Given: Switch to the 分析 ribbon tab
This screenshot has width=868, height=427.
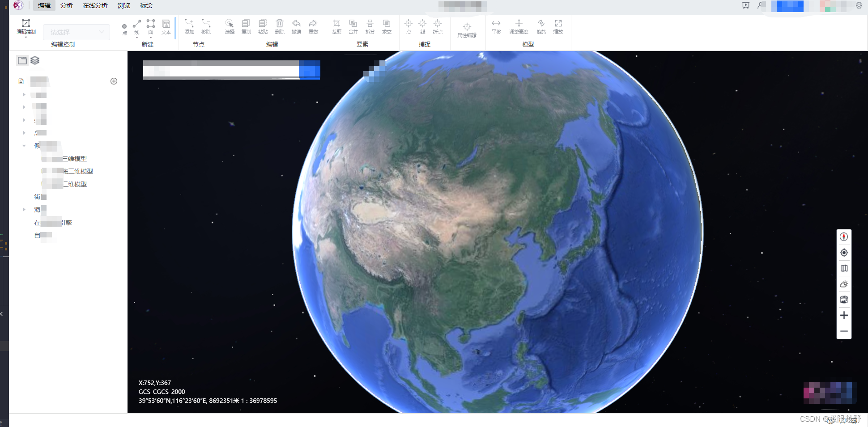Looking at the screenshot, I should point(66,5).
